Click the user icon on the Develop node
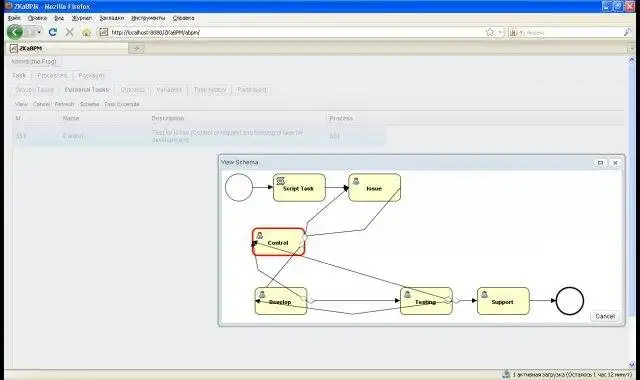 click(262, 294)
